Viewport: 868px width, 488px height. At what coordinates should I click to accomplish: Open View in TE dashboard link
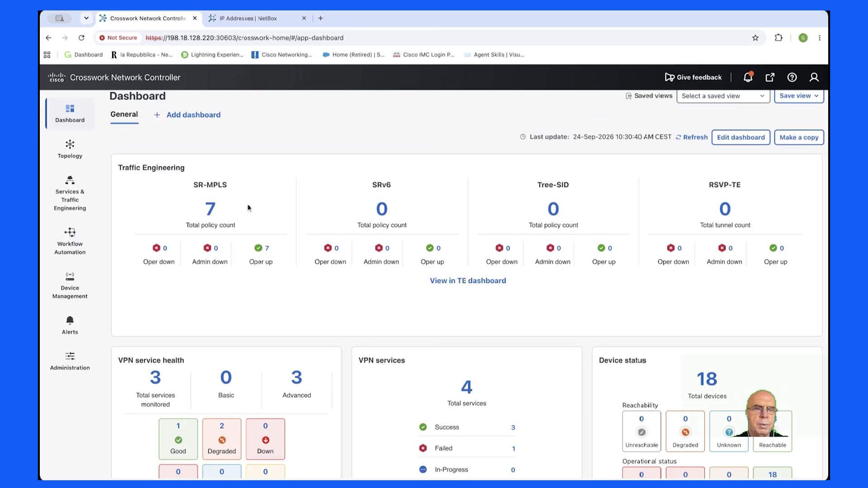click(x=467, y=281)
